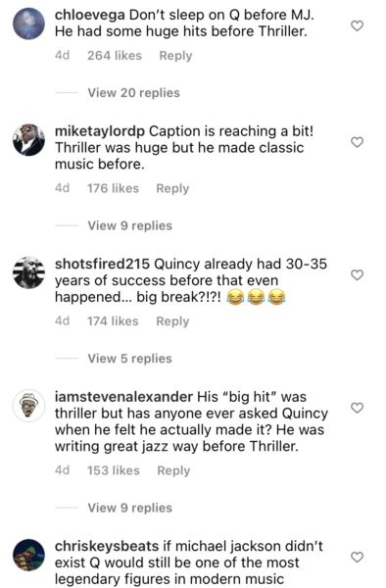This screenshot has height=588, width=386.
Task: Tap heart on miketaylordp's comment
Action: pos(357,142)
